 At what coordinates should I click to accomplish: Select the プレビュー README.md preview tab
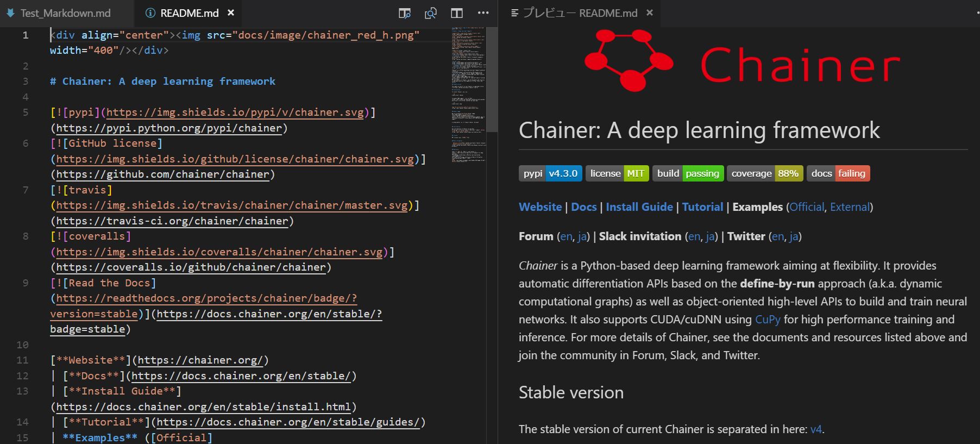580,13
